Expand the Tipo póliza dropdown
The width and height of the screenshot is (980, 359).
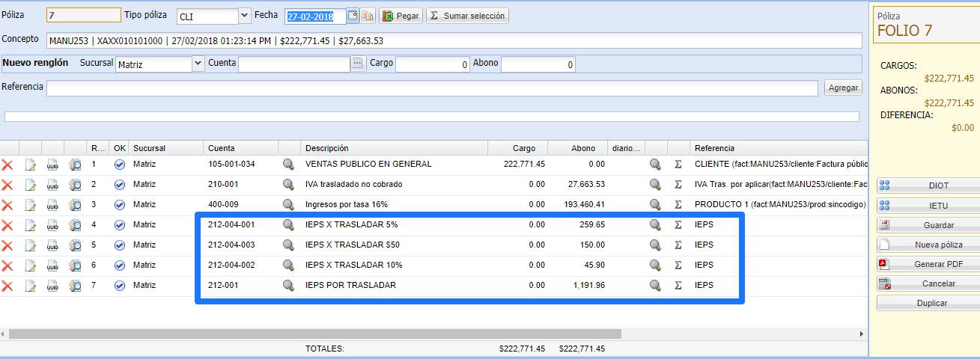tap(244, 16)
